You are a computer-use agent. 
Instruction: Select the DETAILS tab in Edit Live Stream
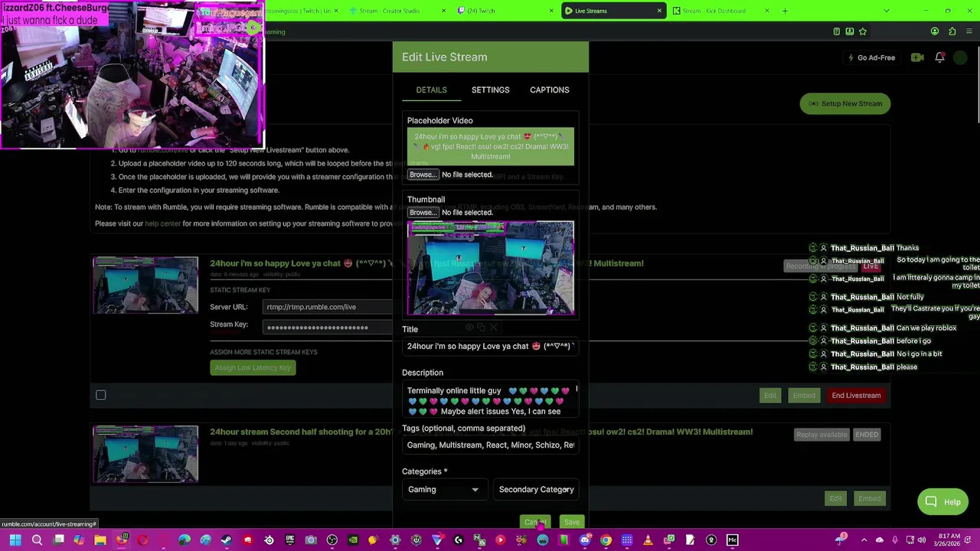click(x=431, y=90)
